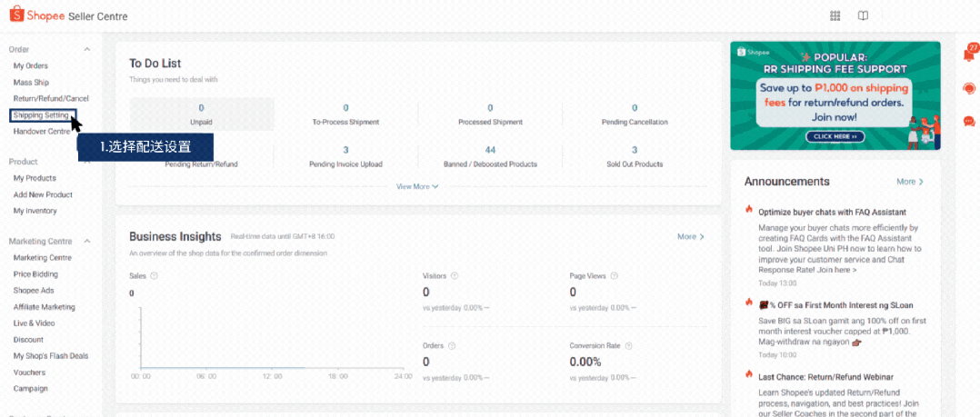Open Pending Invoice Upload tile
The width and height of the screenshot is (980, 417).
[345, 156]
